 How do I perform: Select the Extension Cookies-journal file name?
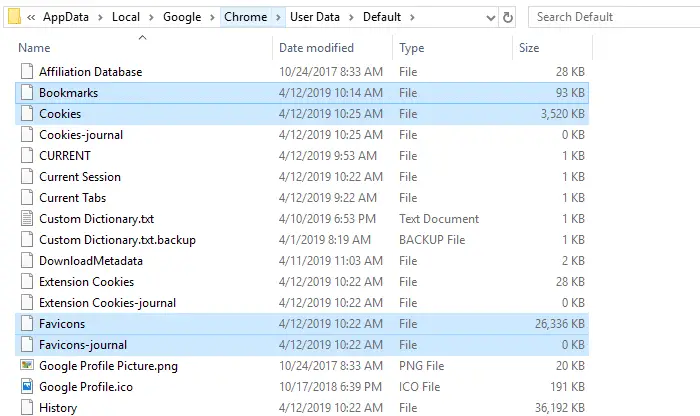pos(108,303)
